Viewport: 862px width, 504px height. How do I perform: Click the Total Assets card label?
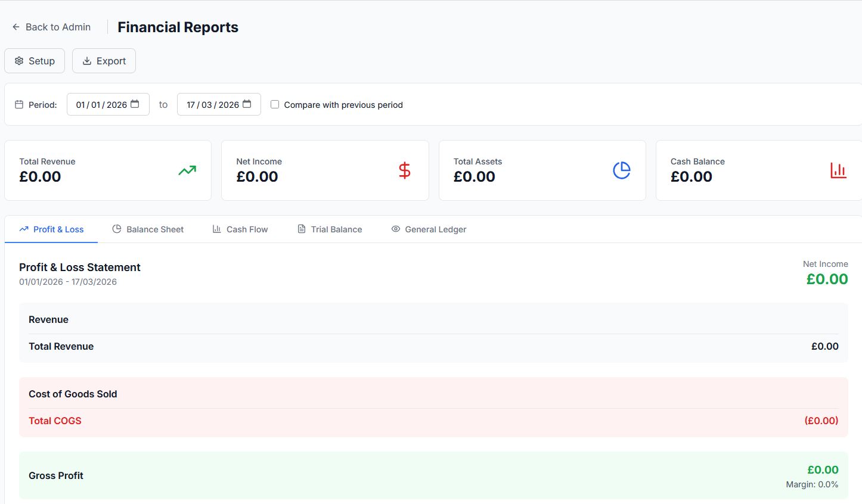click(477, 161)
